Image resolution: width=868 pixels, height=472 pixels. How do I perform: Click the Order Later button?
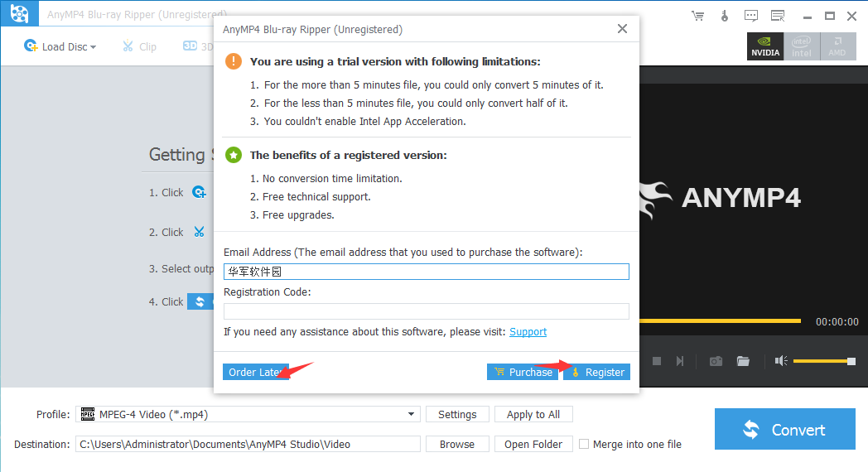[x=256, y=372]
